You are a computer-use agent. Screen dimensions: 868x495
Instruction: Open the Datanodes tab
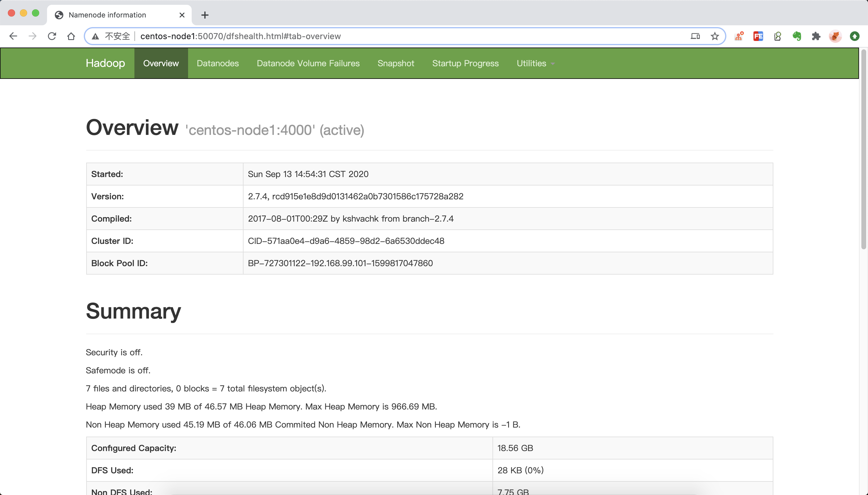(x=218, y=63)
